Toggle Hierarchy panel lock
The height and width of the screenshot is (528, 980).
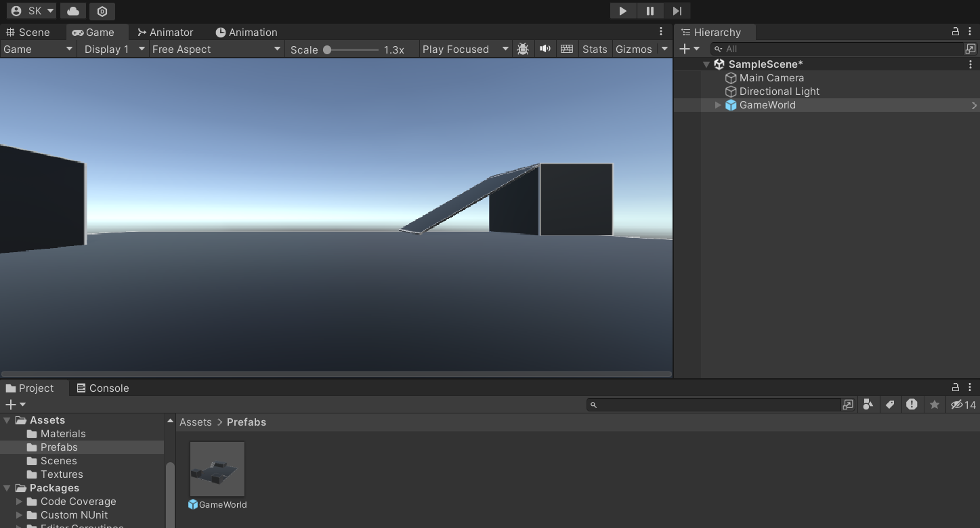coord(956,32)
